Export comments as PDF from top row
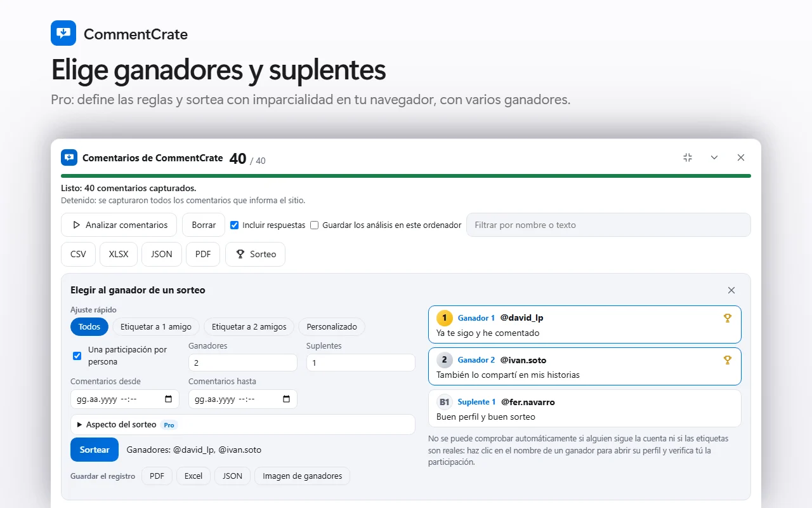The image size is (812, 508). [x=203, y=254]
